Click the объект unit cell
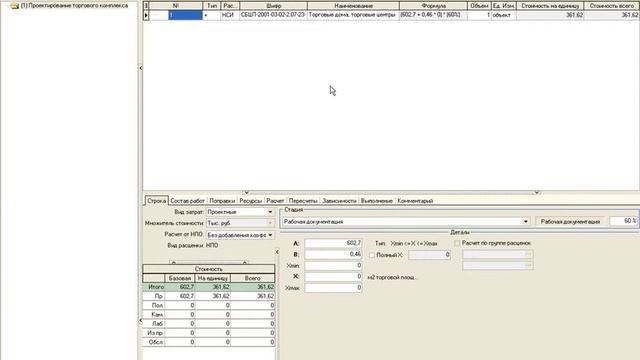Image resolution: width=640 pixels, height=360 pixels. tap(503, 15)
